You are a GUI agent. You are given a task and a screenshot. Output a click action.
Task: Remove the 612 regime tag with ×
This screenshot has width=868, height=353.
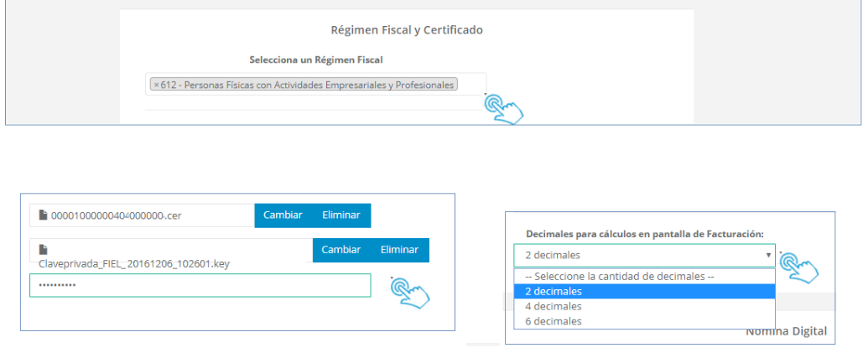156,85
